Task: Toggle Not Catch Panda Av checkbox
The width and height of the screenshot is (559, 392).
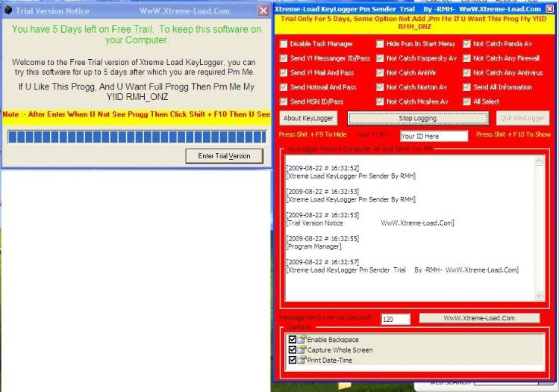Action: point(466,43)
